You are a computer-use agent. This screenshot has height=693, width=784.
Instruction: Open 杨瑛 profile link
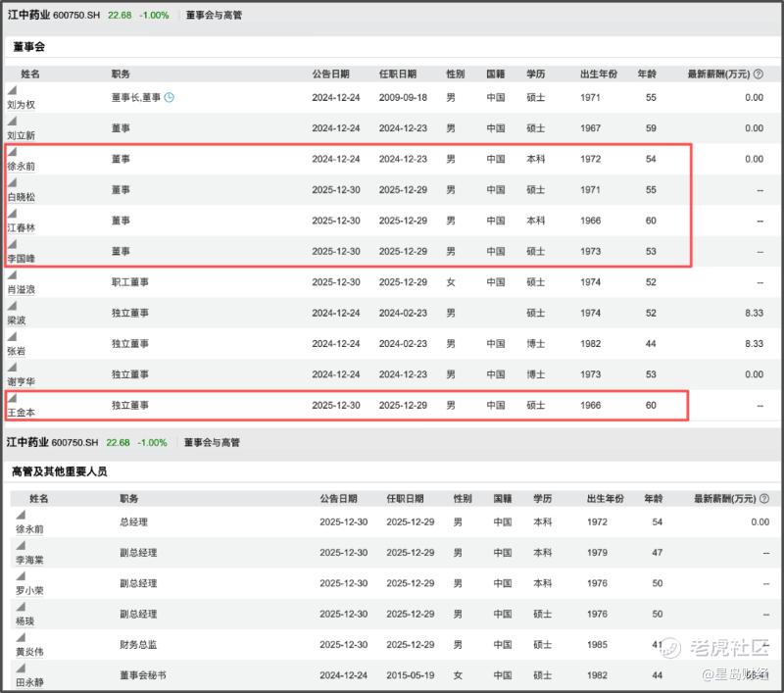[25, 621]
